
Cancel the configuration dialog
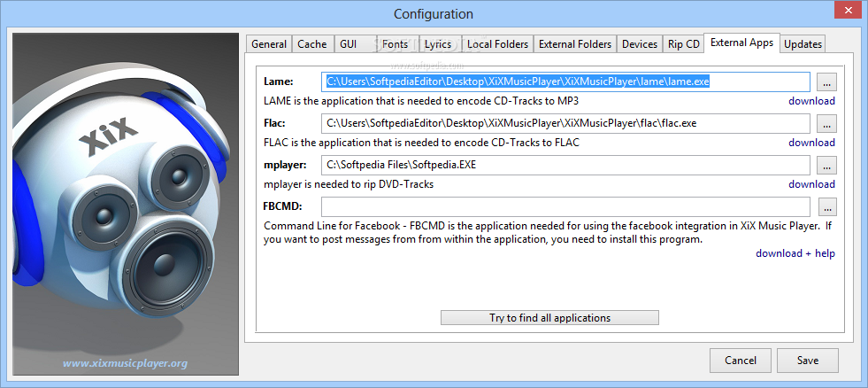[x=741, y=361]
